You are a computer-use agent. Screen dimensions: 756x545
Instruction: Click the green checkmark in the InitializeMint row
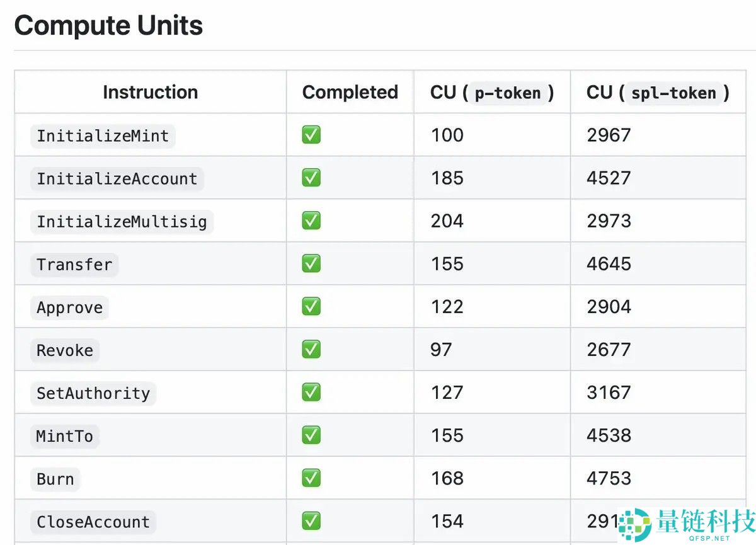[x=311, y=135]
